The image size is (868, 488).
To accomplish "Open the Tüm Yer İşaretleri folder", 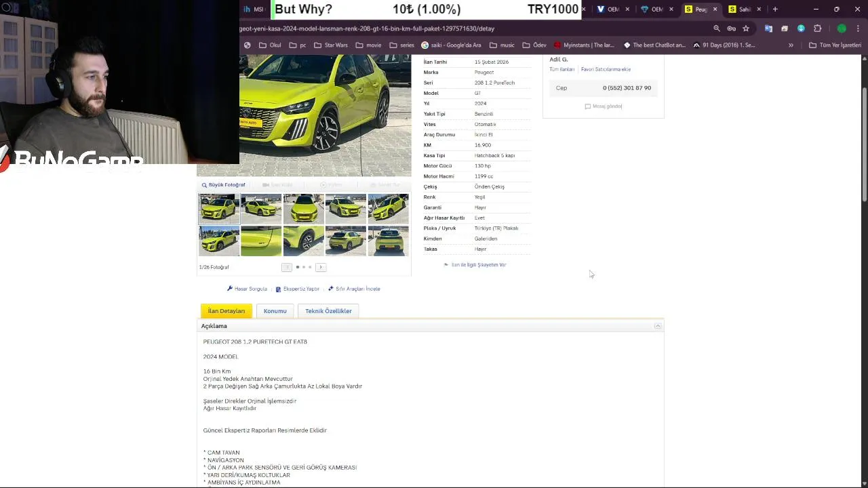I will coord(835,45).
